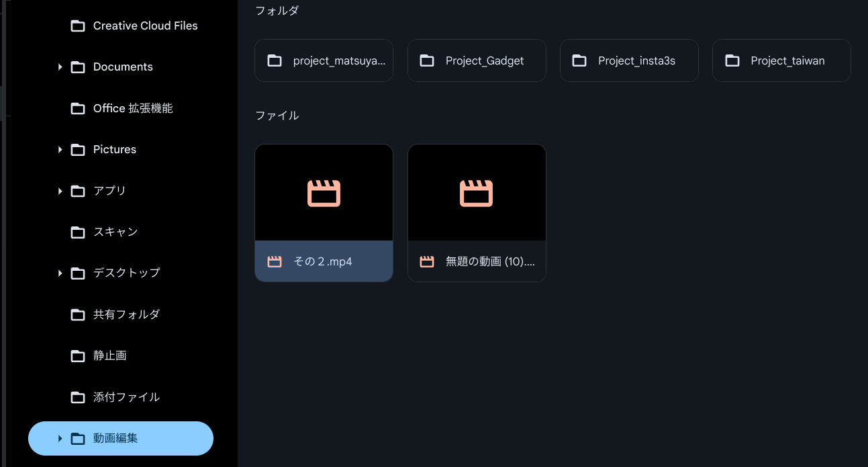Screen dimensions: 868x467
Task: Open the Project_taiwan folder name
Action: coord(787,60)
